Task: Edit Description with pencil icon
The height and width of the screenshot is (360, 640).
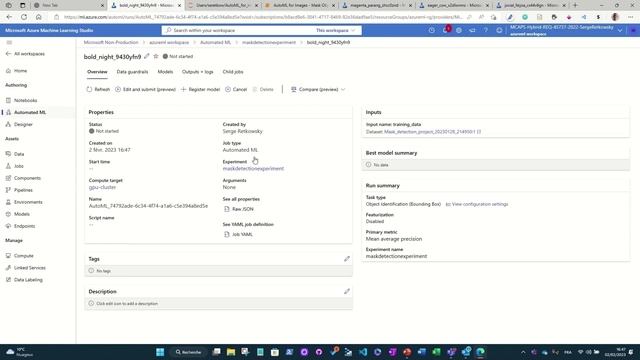Action: tap(347, 291)
